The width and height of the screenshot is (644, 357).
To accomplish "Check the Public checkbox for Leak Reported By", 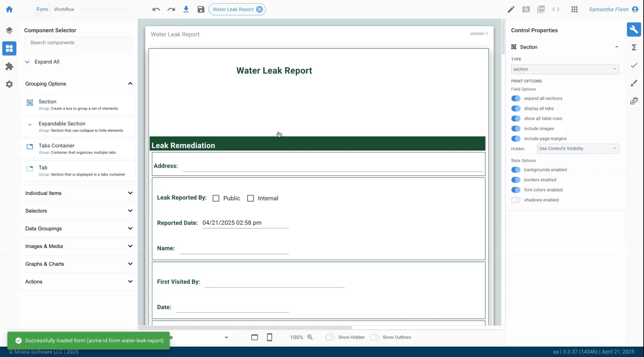I will (216, 198).
